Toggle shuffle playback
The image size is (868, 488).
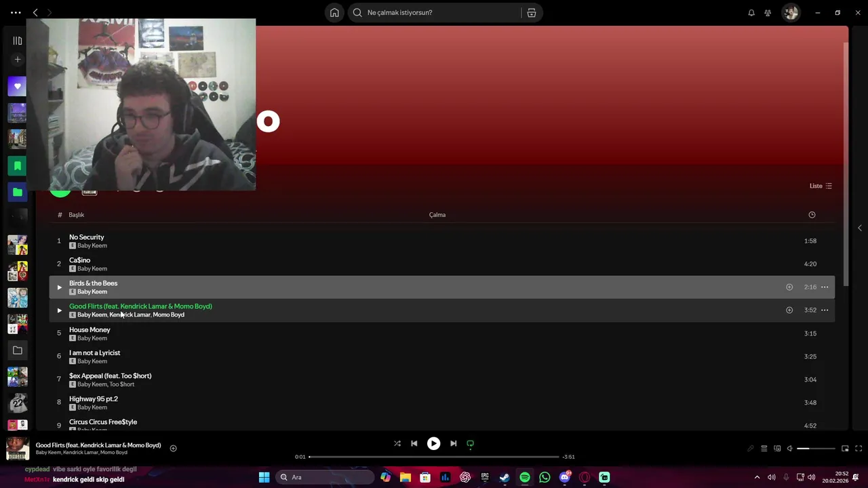coord(397,444)
